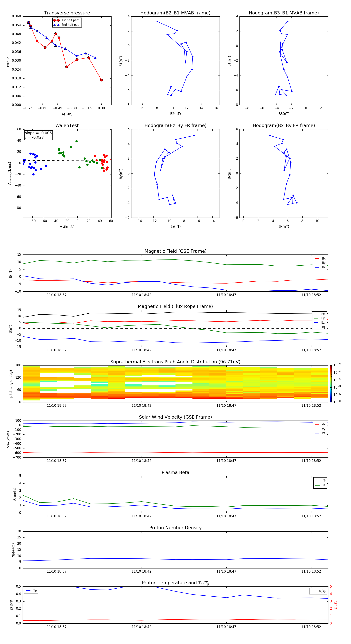The width and height of the screenshot is (351, 644).
Task: Click the 'WalenTest' plot title
Action: pyautogui.click(x=67, y=125)
